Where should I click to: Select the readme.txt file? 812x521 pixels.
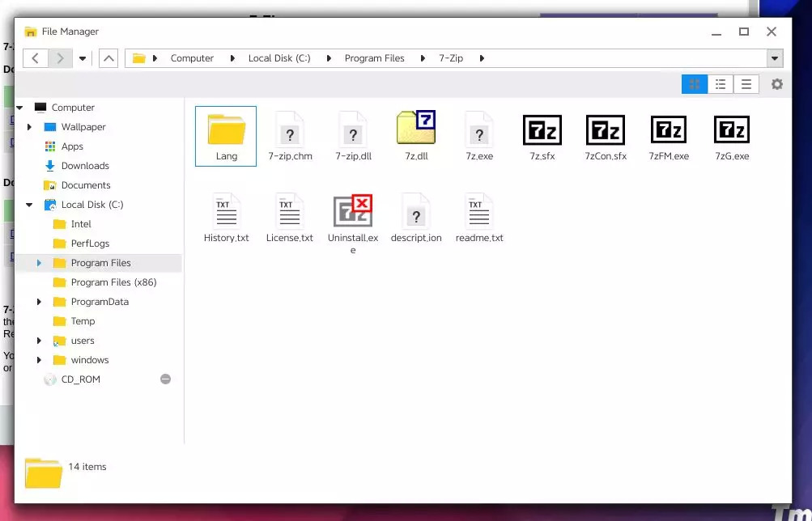479,212
